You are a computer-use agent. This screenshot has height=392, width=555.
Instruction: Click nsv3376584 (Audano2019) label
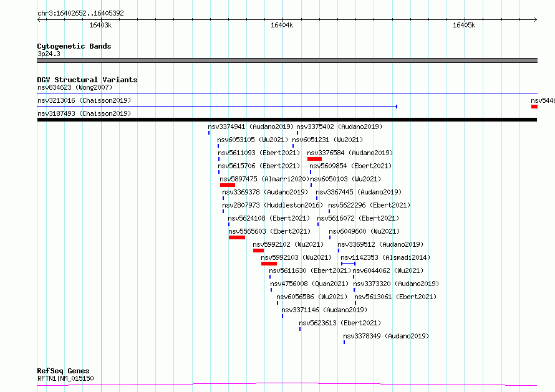[350, 153]
